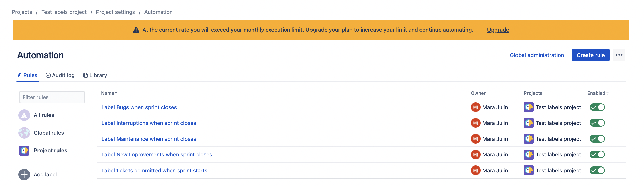Click project icon on Label Maintenance row
Screen dimensions: 644x186
[529, 139]
